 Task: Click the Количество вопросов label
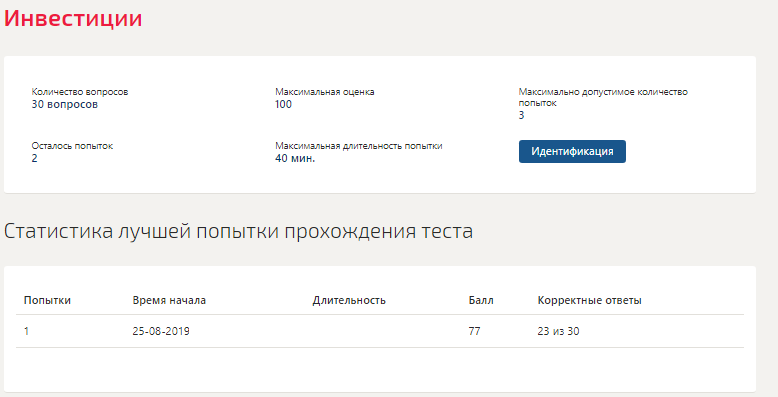[80, 92]
